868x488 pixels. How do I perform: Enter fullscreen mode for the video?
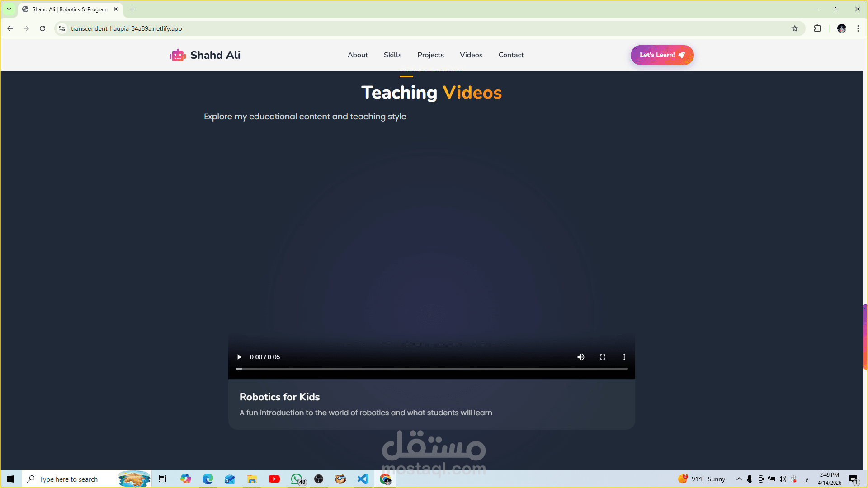point(603,357)
